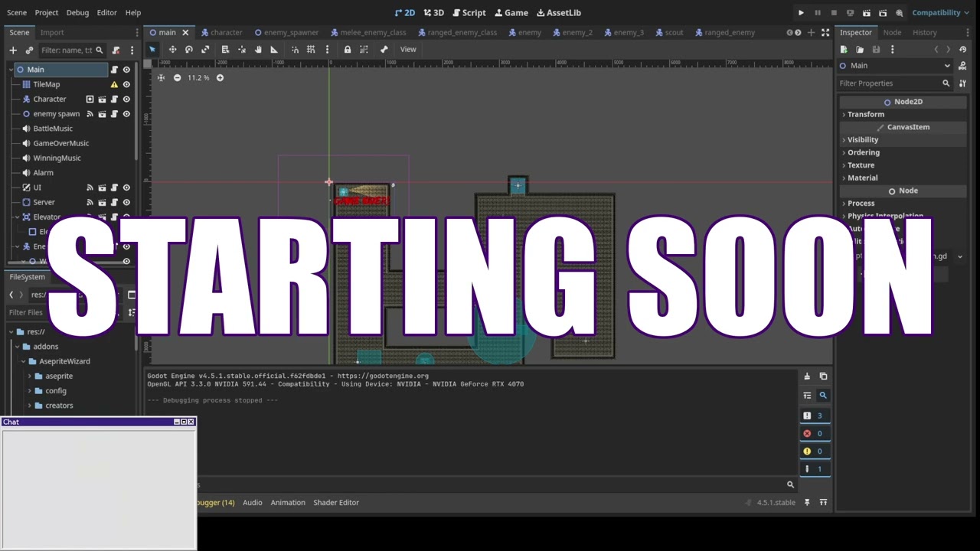Toggle visibility of the Character node
The image size is (980, 551).
pos(126,99)
